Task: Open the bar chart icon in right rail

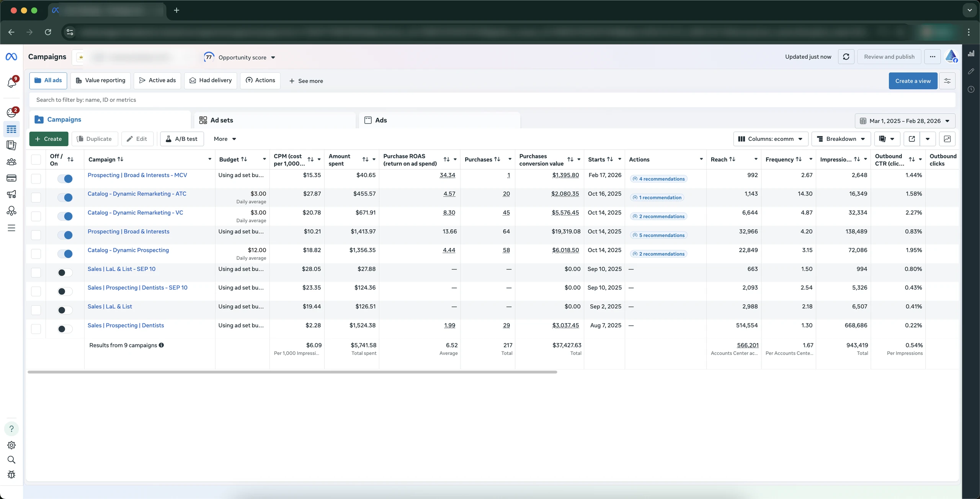Action: tap(971, 54)
